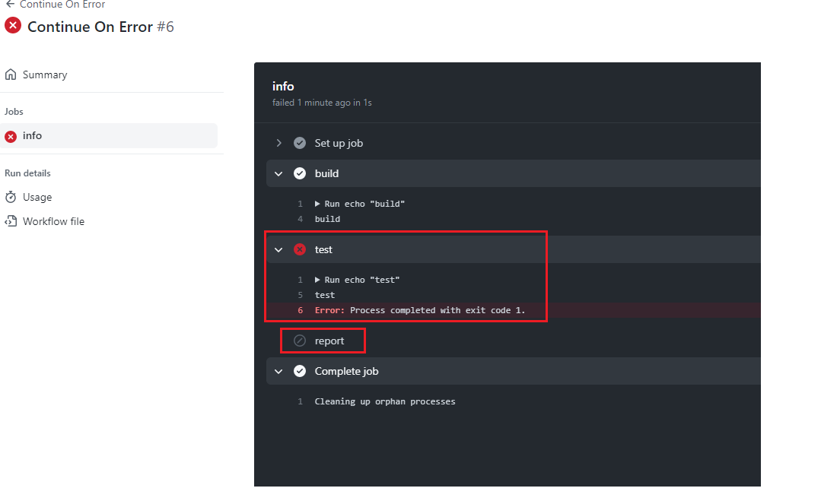Viewport: 821px width, 504px height.
Task: Click the Summary home icon
Action: point(11,74)
